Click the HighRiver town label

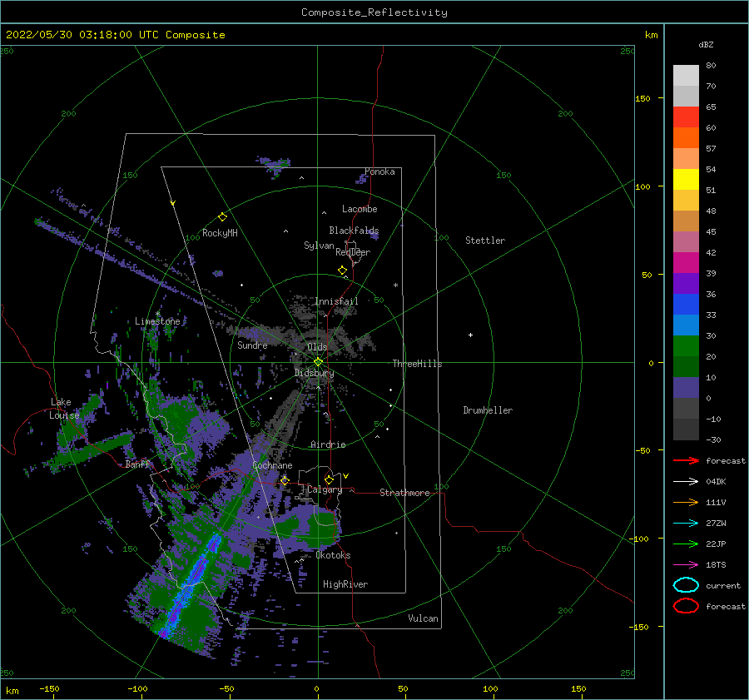[x=345, y=584]
